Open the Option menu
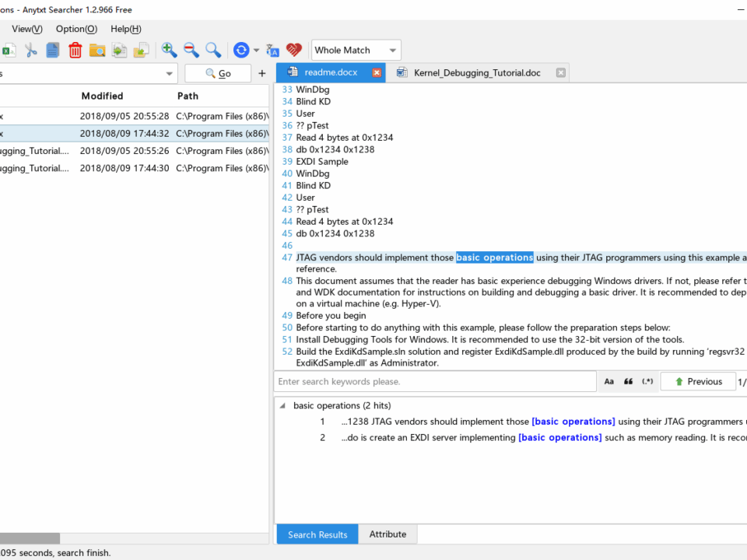This screenshot has height=560, width=747. click(x=76, y=29)
